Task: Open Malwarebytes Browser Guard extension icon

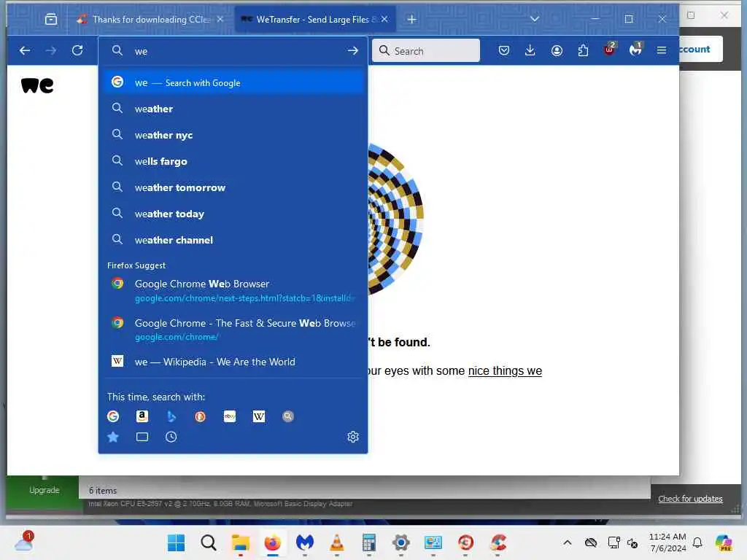Action: click(x=635, y=50)
